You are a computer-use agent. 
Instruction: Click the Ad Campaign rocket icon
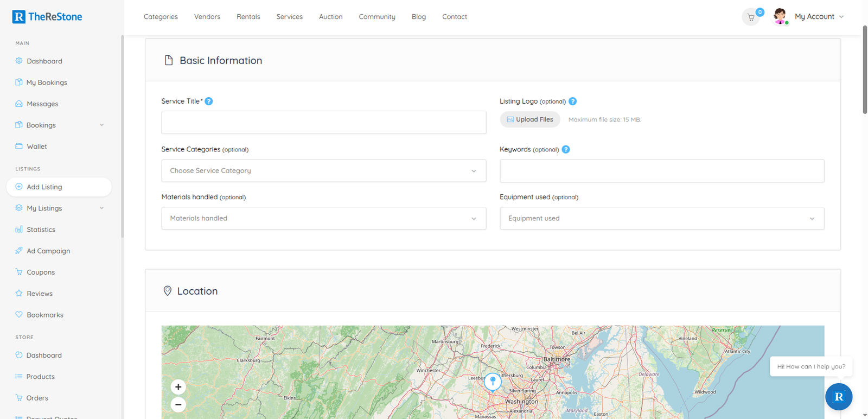click(19, 250)
